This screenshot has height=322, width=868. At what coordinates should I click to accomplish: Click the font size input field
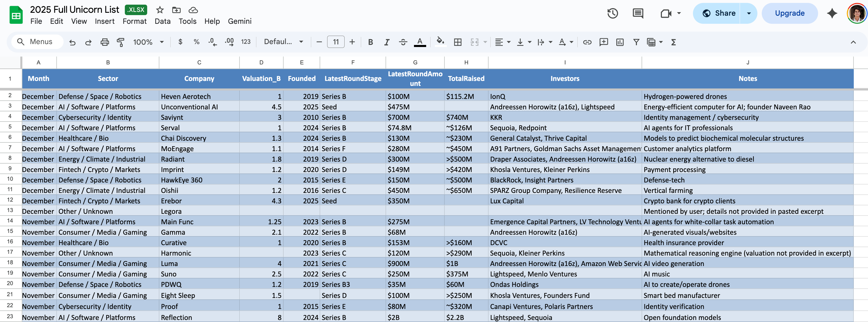tap(336, 42)
